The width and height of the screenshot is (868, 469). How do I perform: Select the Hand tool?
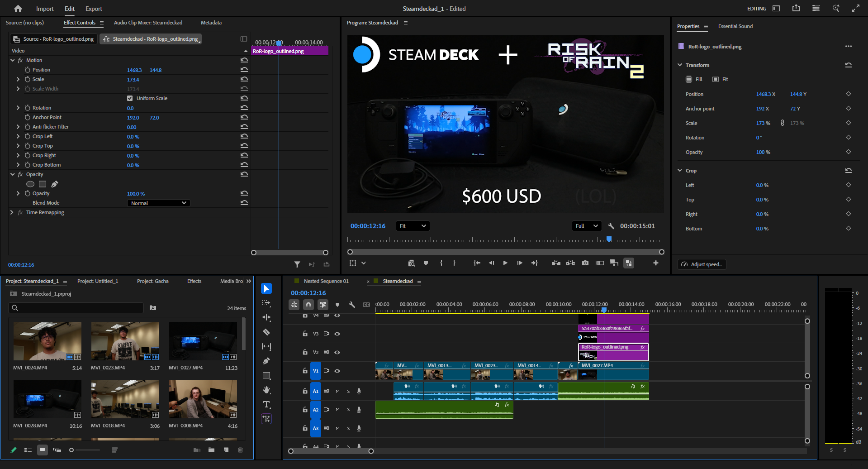(266, 390)
